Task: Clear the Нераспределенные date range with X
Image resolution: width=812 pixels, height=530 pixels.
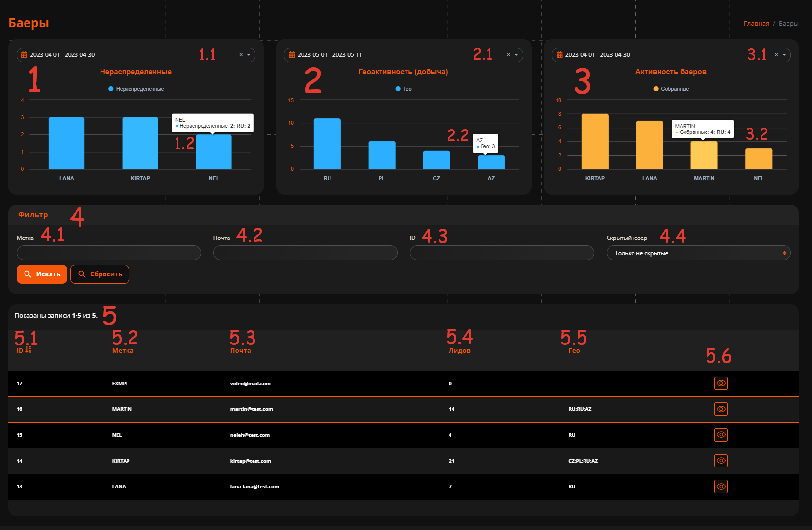Action: click(241, 55)
